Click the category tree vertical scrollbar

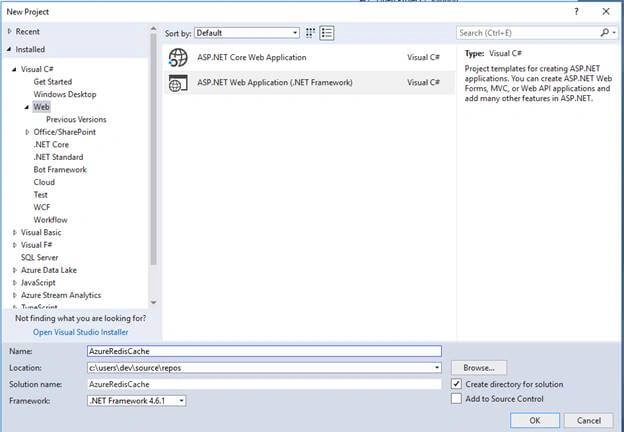click(153, 149)
